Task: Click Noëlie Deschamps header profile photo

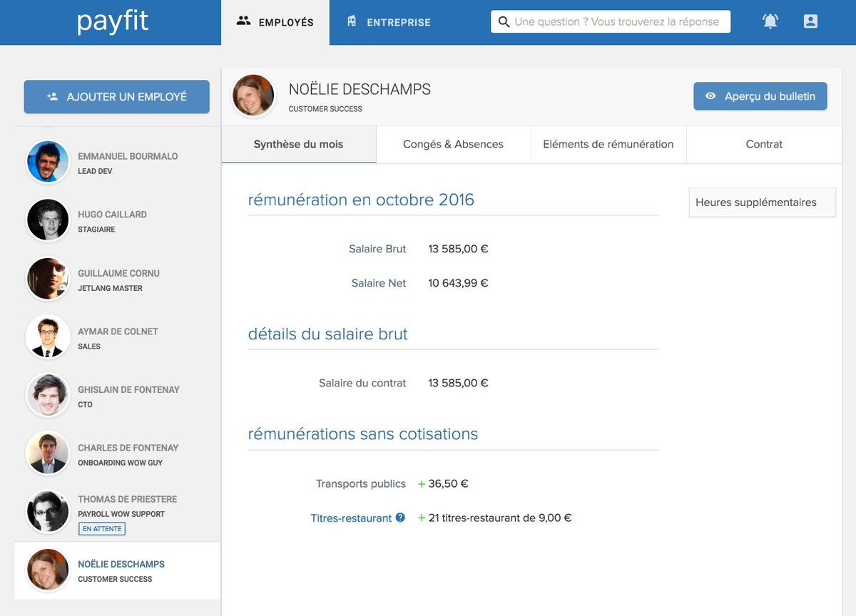Action: pyautogui.click(x=253, y=96)
